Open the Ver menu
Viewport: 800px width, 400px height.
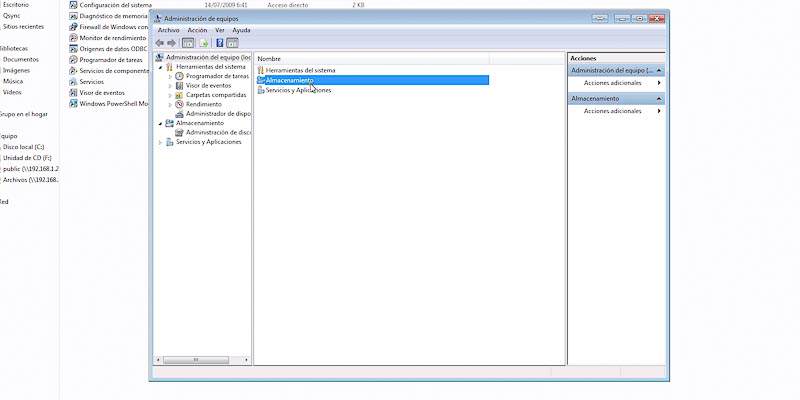click(x=220, y=31)
